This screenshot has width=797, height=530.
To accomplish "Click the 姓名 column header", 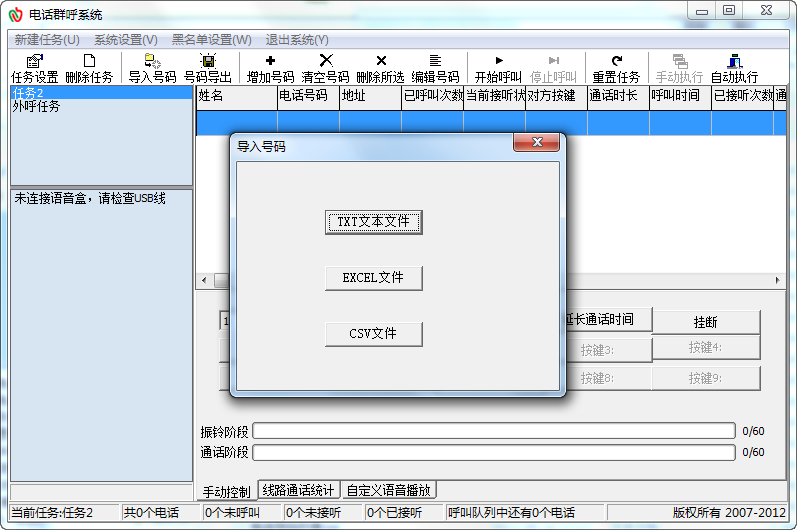I will (x=236, y=97).
